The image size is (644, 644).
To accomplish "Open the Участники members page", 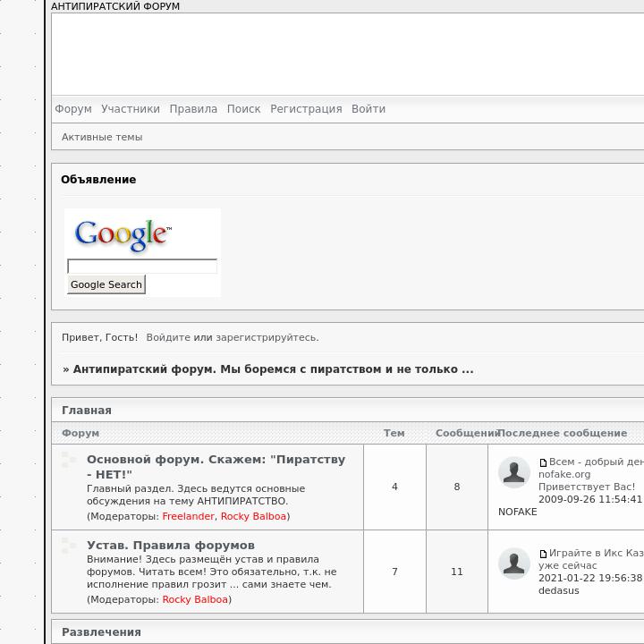I will [x=131, y=109].
